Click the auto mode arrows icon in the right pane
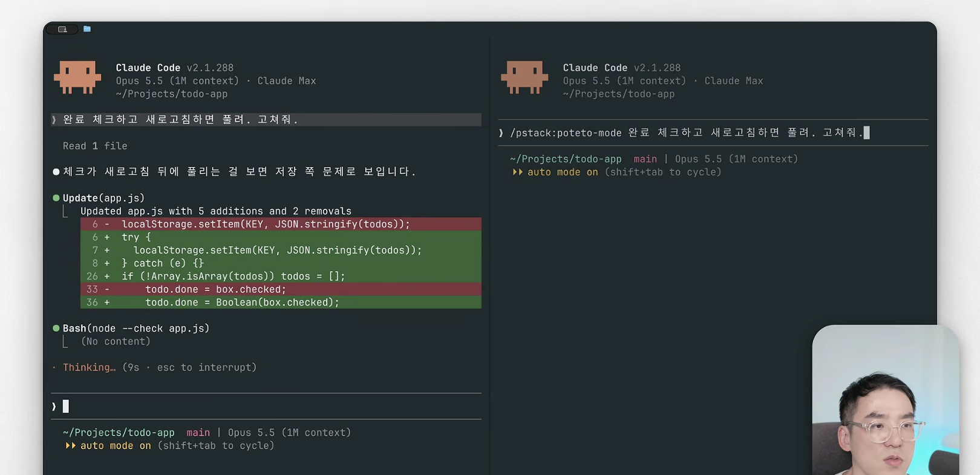 (517, 172)
